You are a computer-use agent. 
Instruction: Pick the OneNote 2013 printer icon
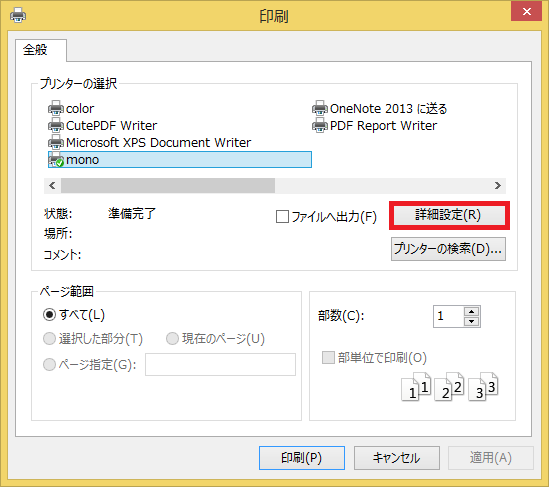pos(320,108)
